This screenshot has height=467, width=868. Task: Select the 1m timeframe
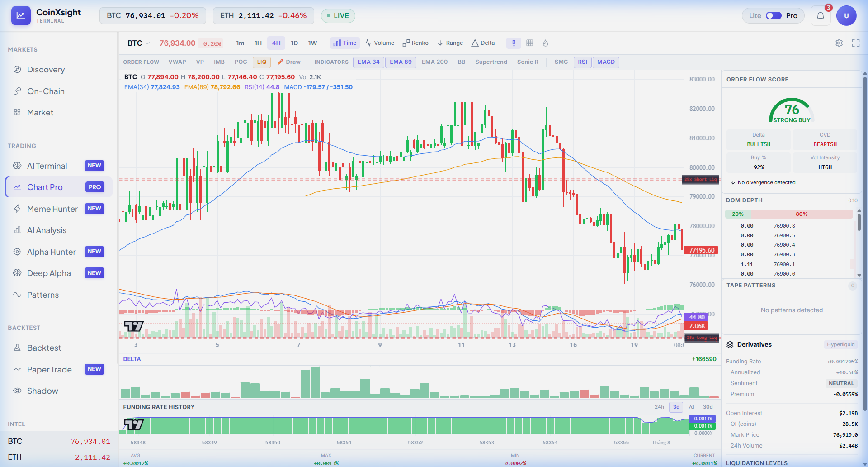pyautogui.click(x=240, y=43)
